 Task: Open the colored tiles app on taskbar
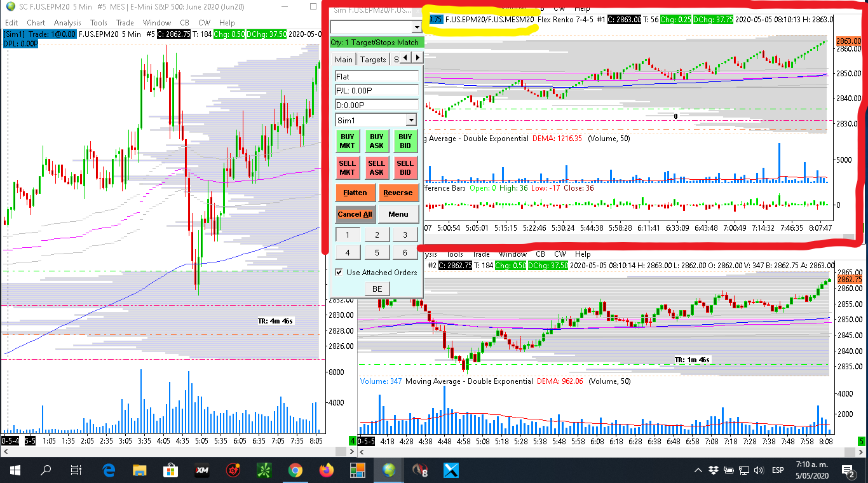(358, 470)
